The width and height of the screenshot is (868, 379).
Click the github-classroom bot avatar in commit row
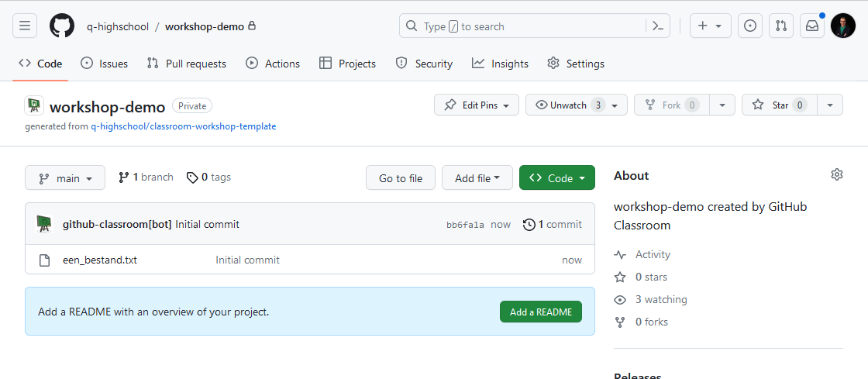pos(44,223)
